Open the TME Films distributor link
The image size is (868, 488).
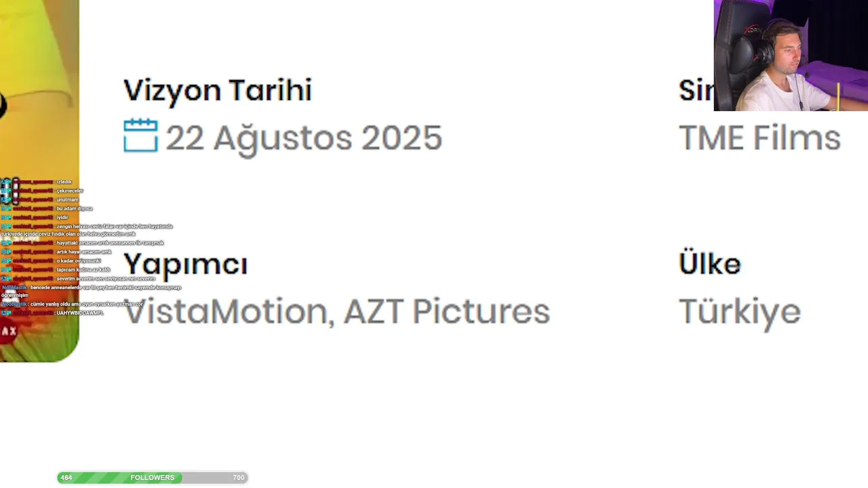click(759, 138)
